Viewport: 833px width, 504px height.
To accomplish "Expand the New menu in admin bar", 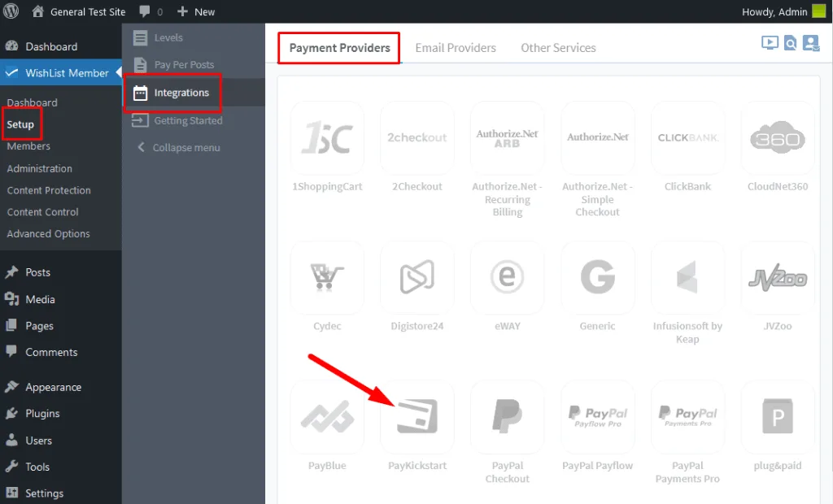I will point(195,11).
